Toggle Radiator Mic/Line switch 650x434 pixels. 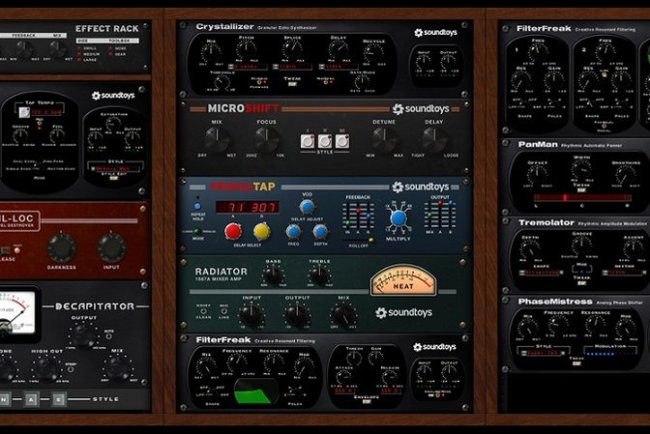point(224,311)
